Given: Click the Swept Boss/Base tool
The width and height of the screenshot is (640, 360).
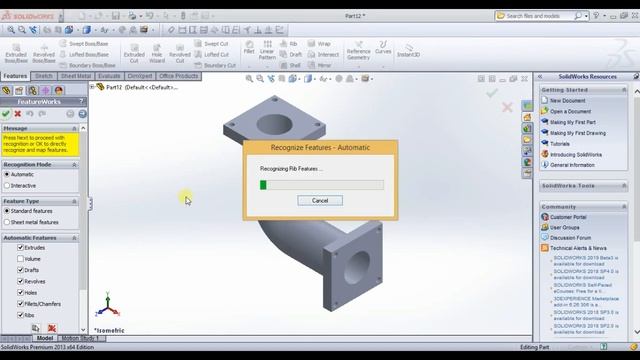Looking at the screenshot, I should pyautogui.click(x=84, y=43).
